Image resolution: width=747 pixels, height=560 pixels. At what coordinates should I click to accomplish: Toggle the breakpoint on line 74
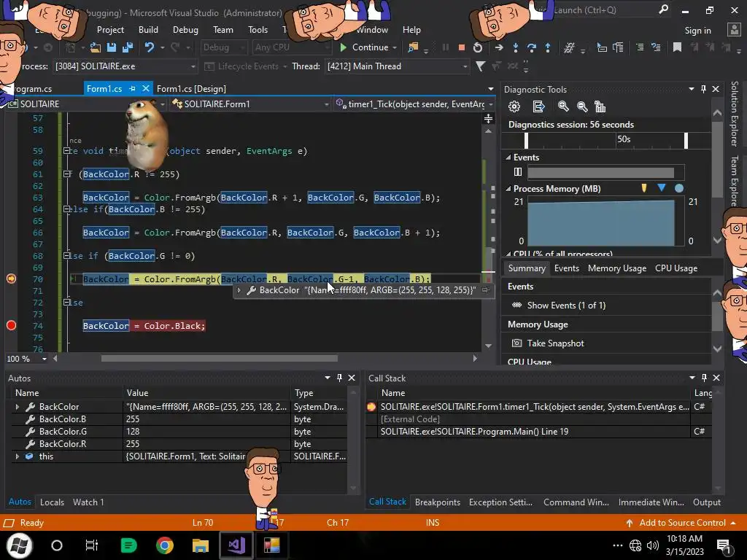12,326
